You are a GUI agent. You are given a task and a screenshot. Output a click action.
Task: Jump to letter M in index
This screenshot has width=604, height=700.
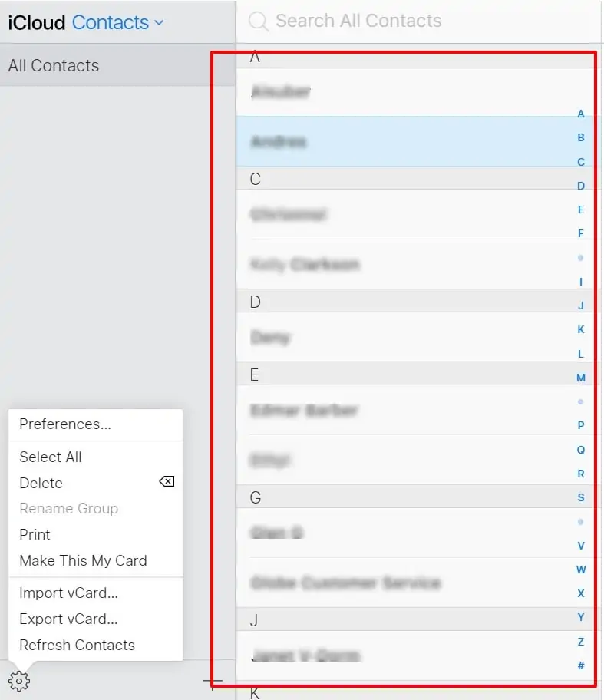tap(581, 378)
